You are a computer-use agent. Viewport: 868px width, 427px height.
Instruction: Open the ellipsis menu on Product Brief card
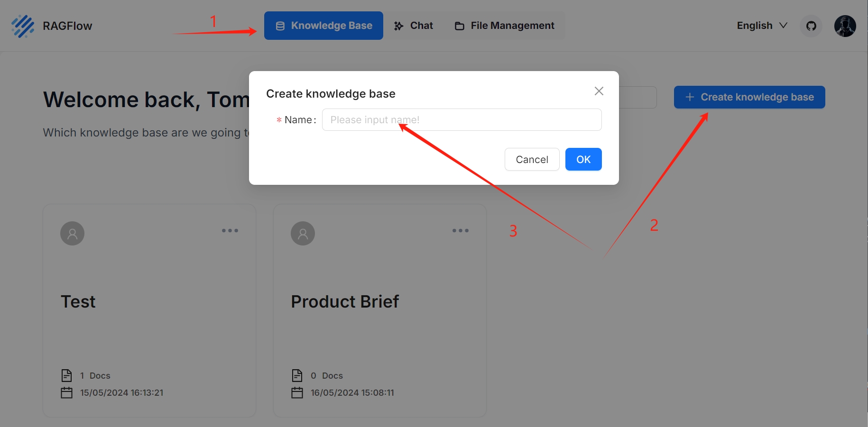click(460, 231)
